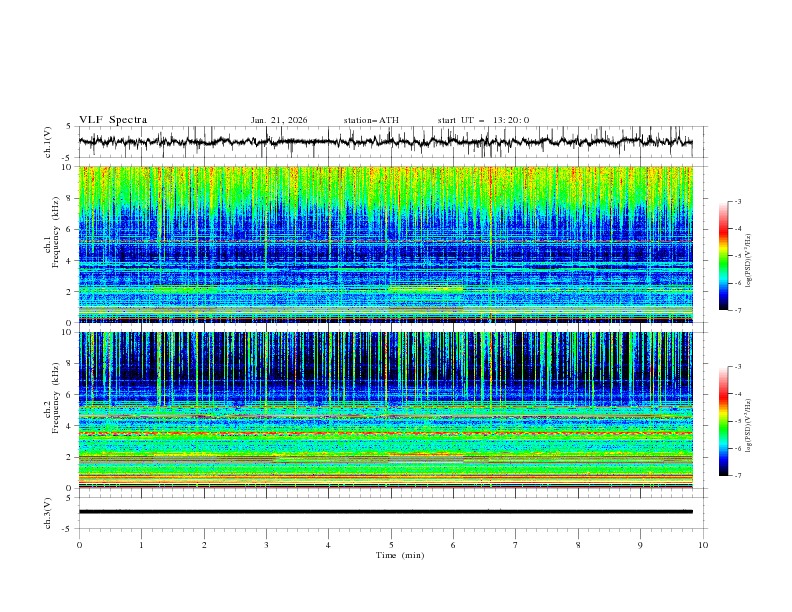
Task: Click the '-3' tick on ch.2 colorbar
Action: coord(737,367)
